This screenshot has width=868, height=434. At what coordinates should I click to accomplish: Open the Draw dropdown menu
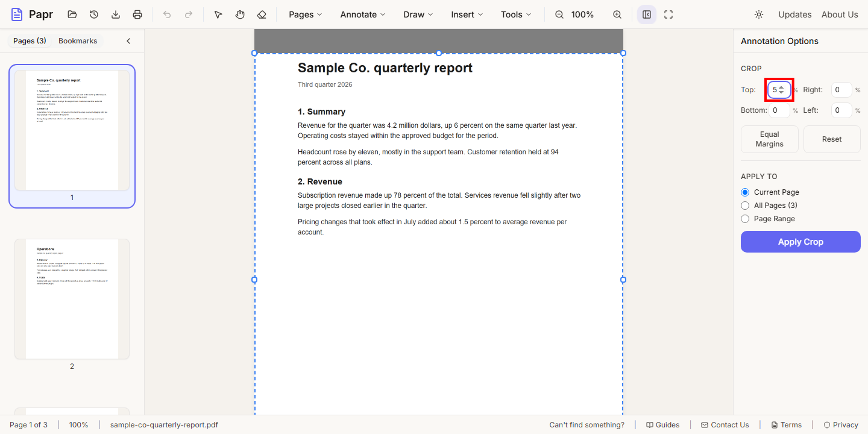point(418,14)
